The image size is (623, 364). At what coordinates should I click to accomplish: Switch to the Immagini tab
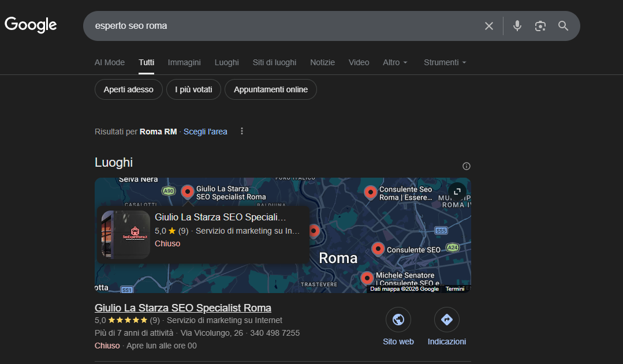click(184, 62)
